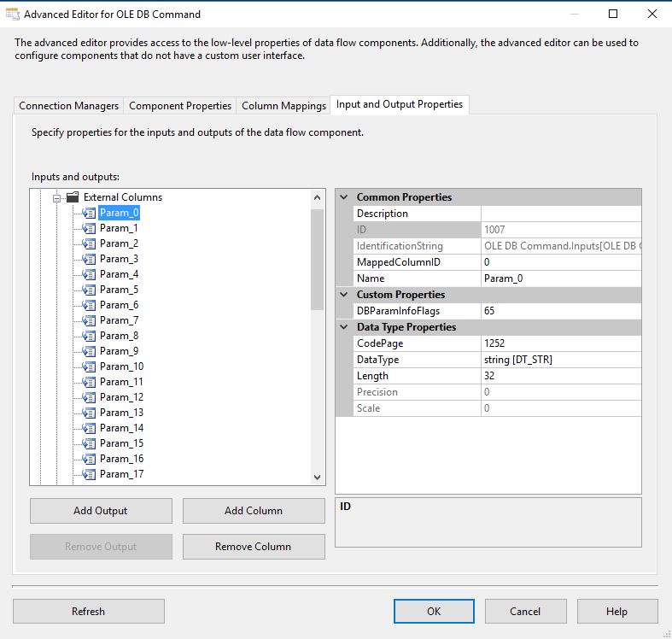The width and height of the screenshot is (672, 639).
Task: Go to the Component Properties tab
Action: (180, 106)
